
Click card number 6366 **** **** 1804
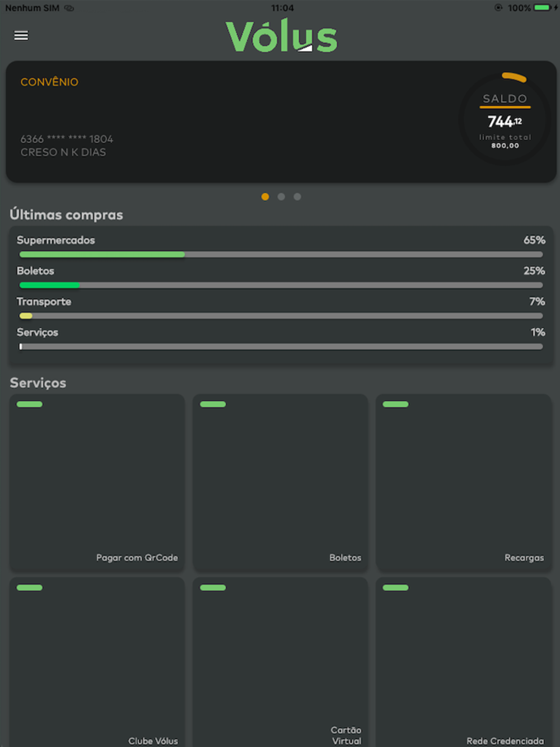[x=67, y=139]
